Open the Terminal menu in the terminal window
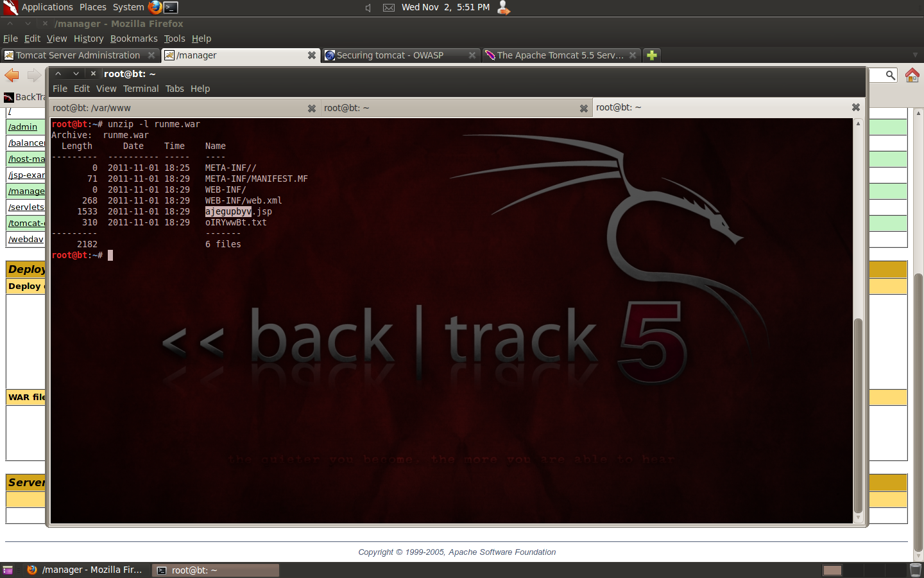 [141, 89]
